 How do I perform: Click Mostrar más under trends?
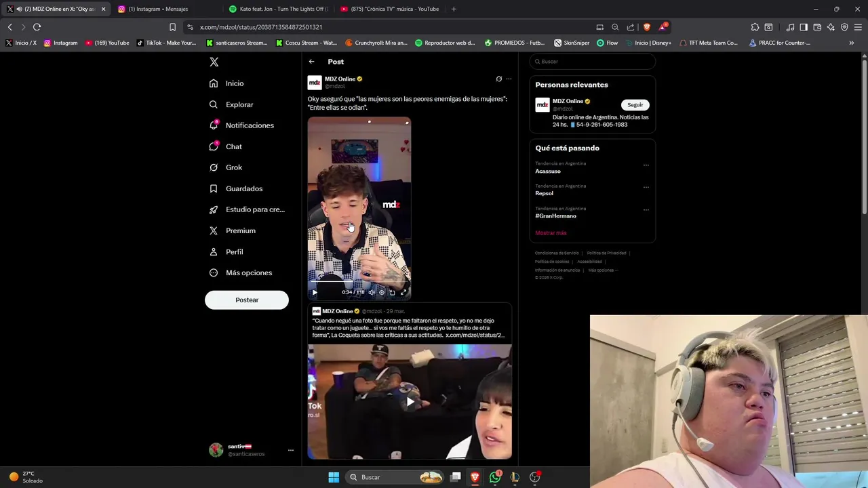(551, 233)
